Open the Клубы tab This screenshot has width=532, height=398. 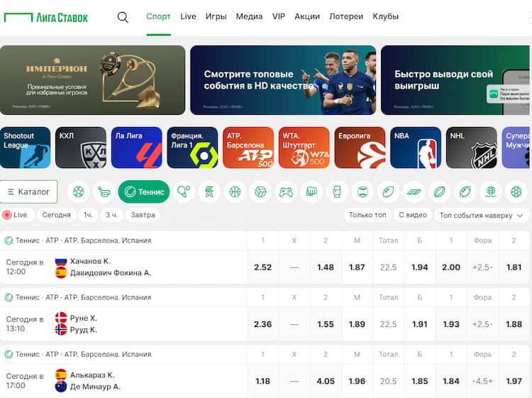(386, 16)
